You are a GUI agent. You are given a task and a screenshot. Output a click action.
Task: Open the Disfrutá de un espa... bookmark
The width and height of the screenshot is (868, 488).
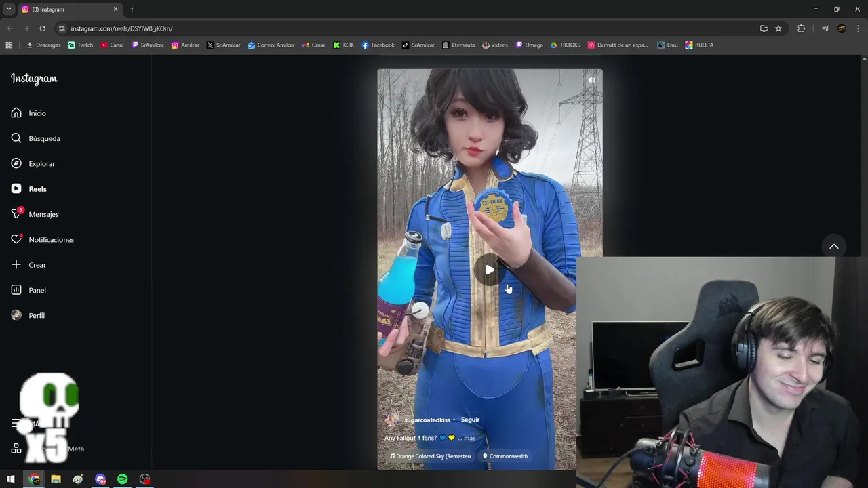[x=618, y=45]
